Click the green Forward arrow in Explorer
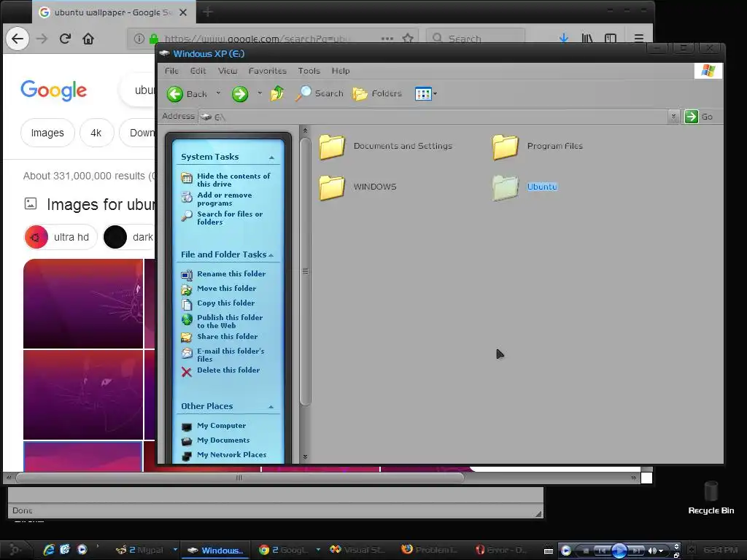Screen dimensions: 747x560 point(240,94)
